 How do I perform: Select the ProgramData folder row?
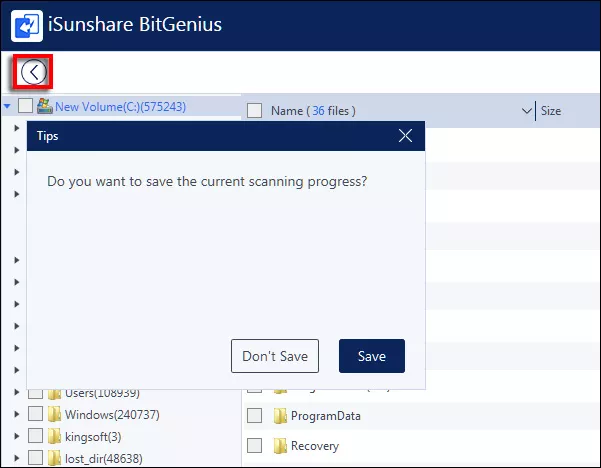[x=422, y=416]
